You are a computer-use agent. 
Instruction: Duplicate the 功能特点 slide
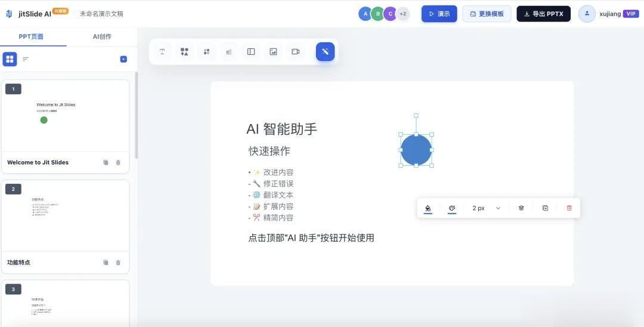[106, 263]
